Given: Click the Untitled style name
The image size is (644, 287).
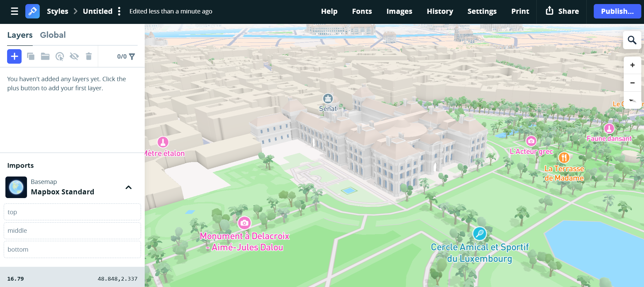Looking at the screenshot, I should [97, 11].
